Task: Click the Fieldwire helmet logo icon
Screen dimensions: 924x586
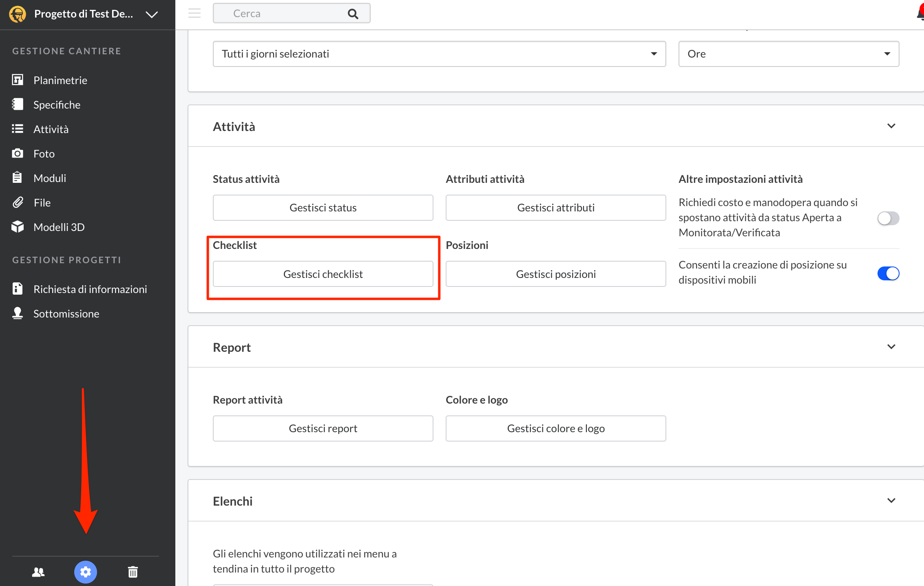Action: pyautogui.click(x=18, y=14)
